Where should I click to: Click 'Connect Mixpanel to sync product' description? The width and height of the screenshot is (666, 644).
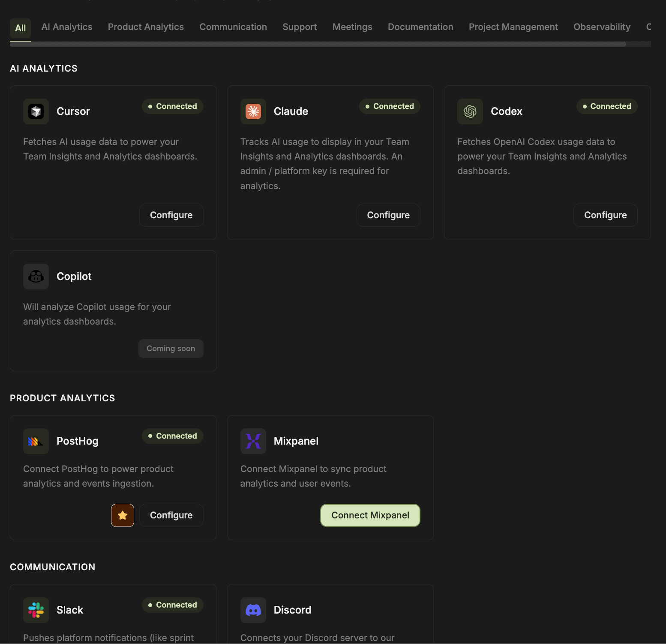[313, 476]
